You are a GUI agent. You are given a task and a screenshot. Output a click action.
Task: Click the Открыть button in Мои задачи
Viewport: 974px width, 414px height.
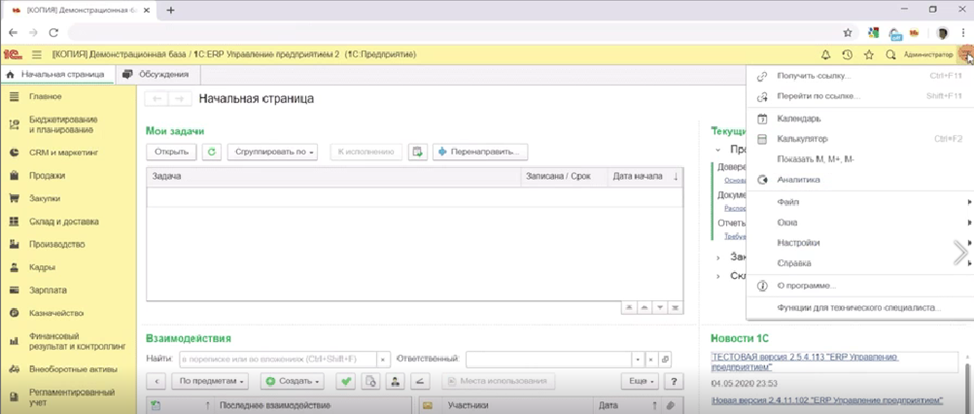click(x=171, y=152)
